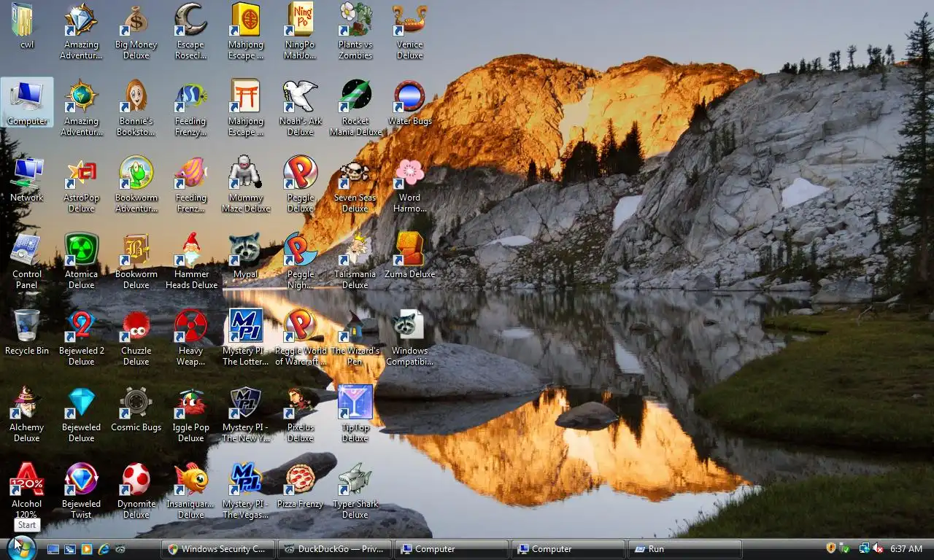Select Iggle Pop Deluxe shortcut
The height and width of the screenshot is (560, 934).
[191, 414]
